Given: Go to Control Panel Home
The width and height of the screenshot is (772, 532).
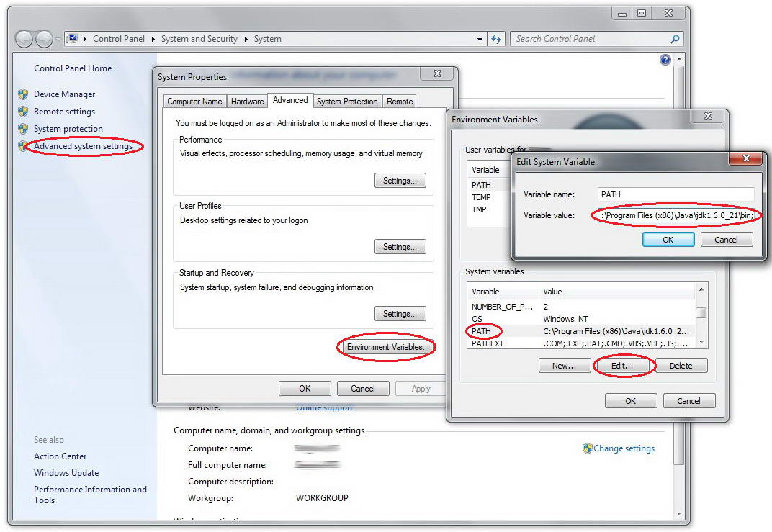Looking at the screenshot, I should pos(73,68).
